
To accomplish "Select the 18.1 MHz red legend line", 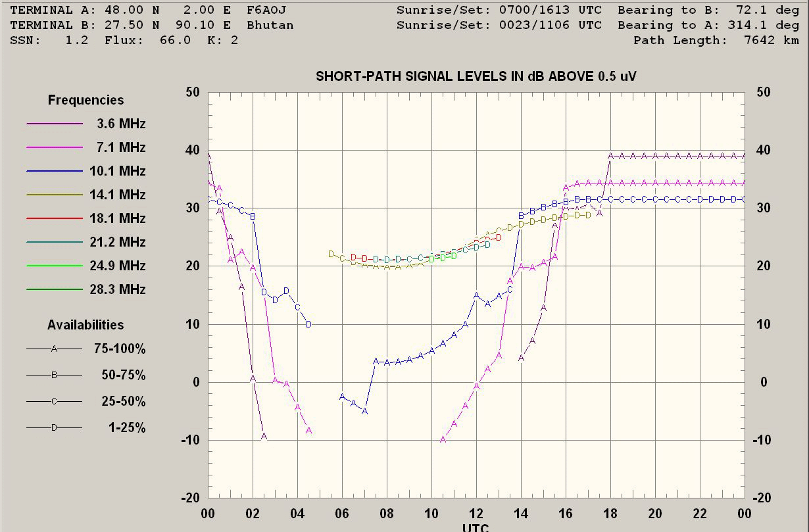I will [55, 218].
